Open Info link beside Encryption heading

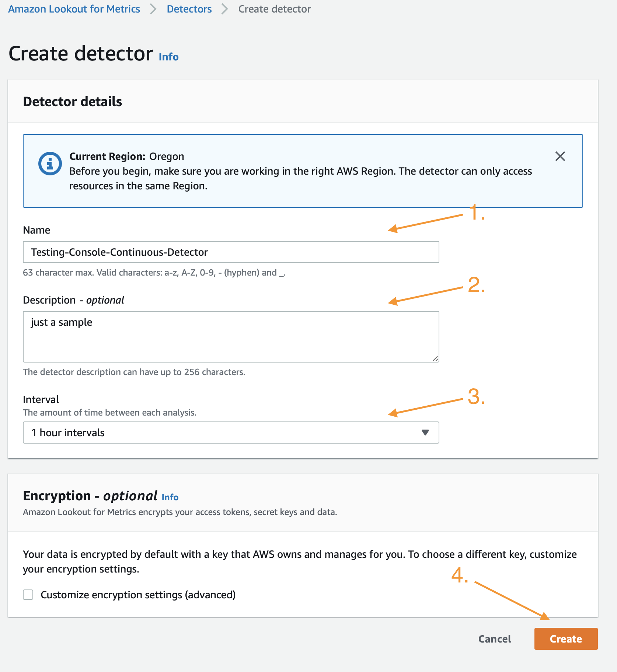pyautogui.click(x=170, y=497)
